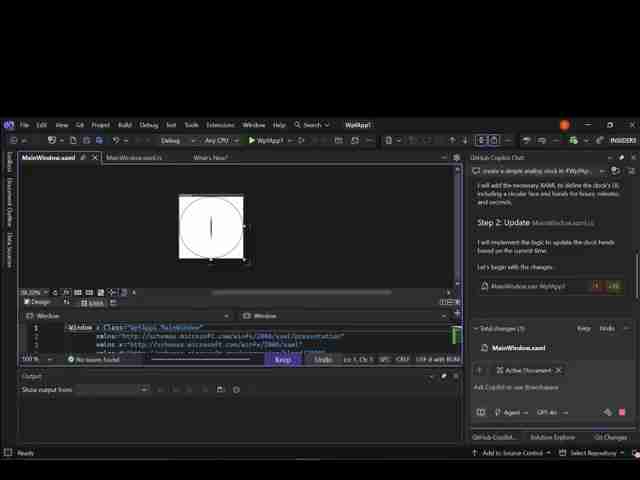
Task: Collapse the Total changes section
Action: pos(476,329)
